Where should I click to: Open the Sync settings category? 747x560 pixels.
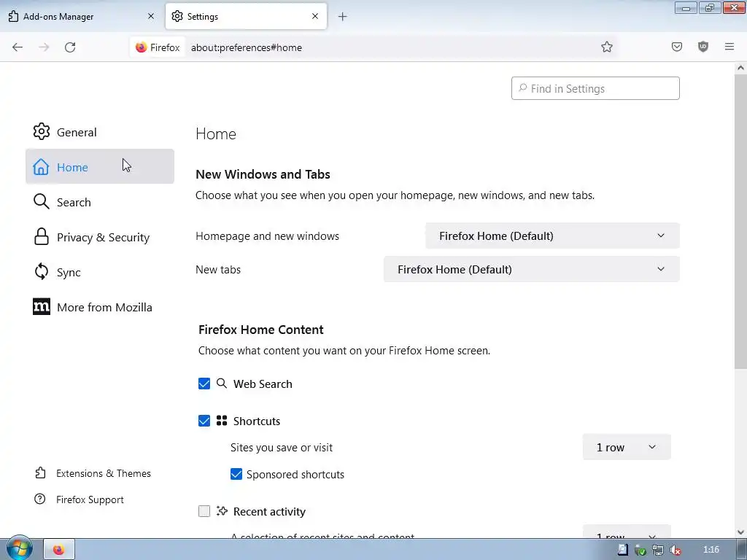99,273
